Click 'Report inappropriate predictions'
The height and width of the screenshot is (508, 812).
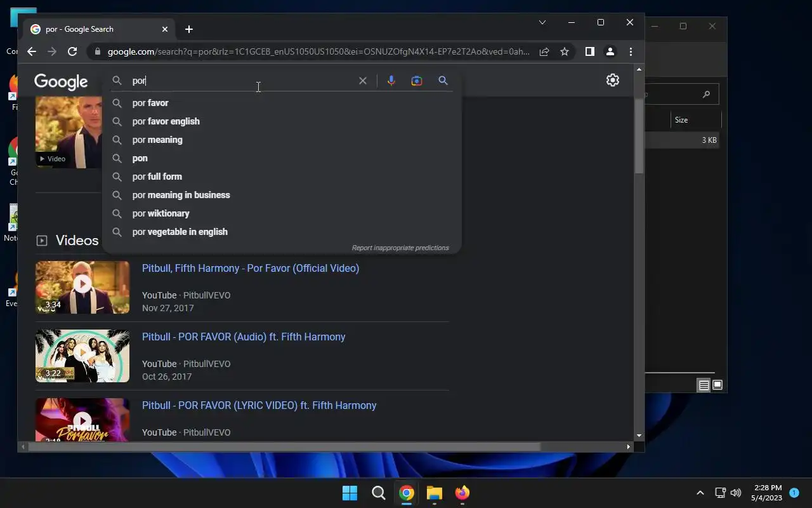coord(400,248)
